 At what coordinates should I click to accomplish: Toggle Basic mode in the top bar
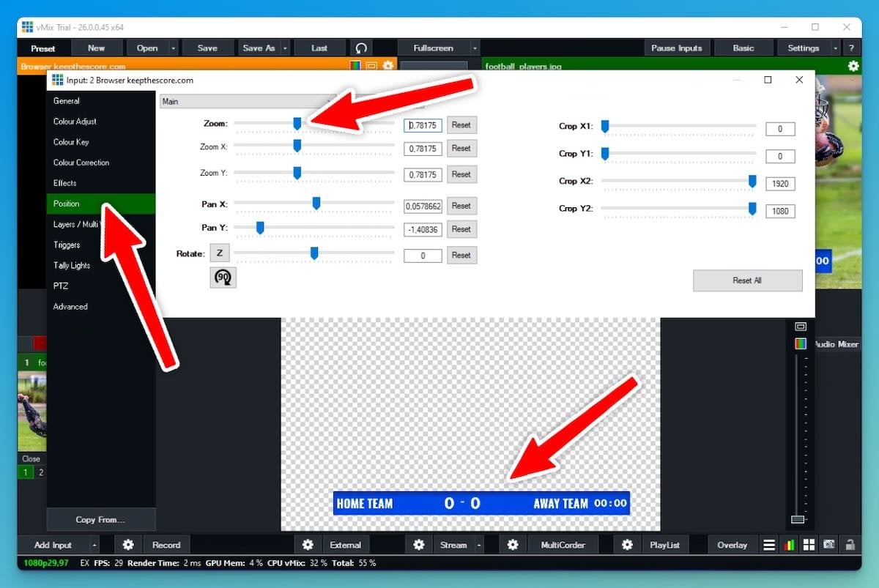(743, 48)
